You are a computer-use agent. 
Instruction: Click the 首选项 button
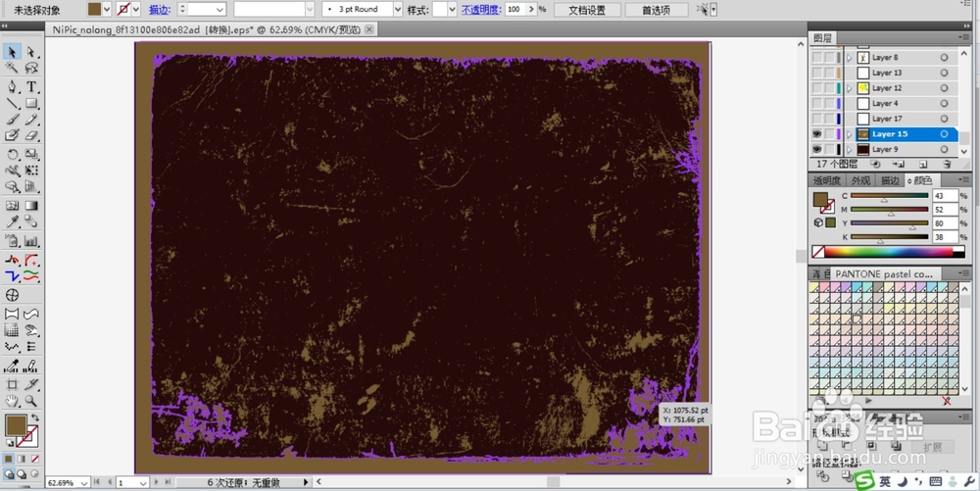click(656, 10)
